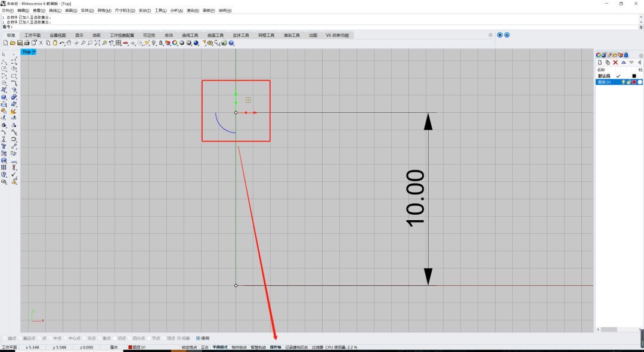Click the light bulb Hide objects icon
This screenshot has width=644, height=352.
point(154,43)
